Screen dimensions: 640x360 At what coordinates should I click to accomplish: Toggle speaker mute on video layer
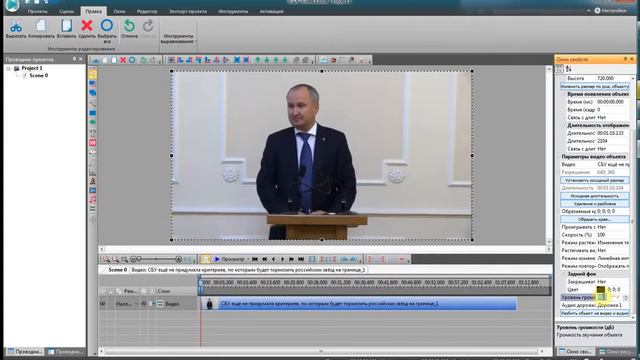[144, 304]
